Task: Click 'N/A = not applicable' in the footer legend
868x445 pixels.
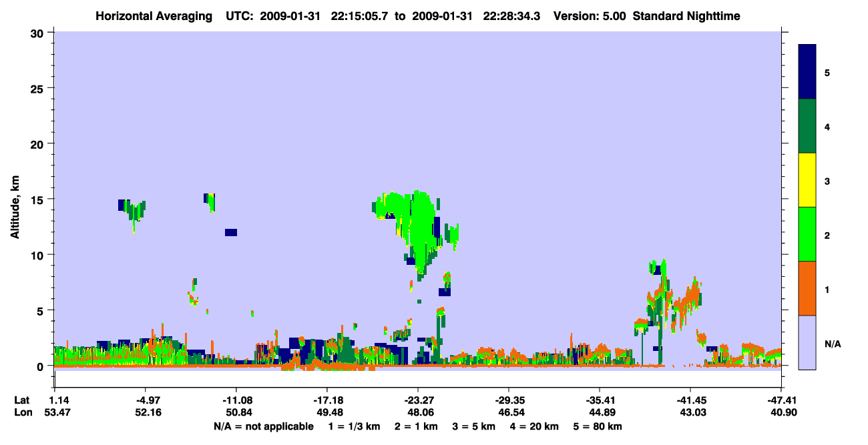Action: (263, 426)
